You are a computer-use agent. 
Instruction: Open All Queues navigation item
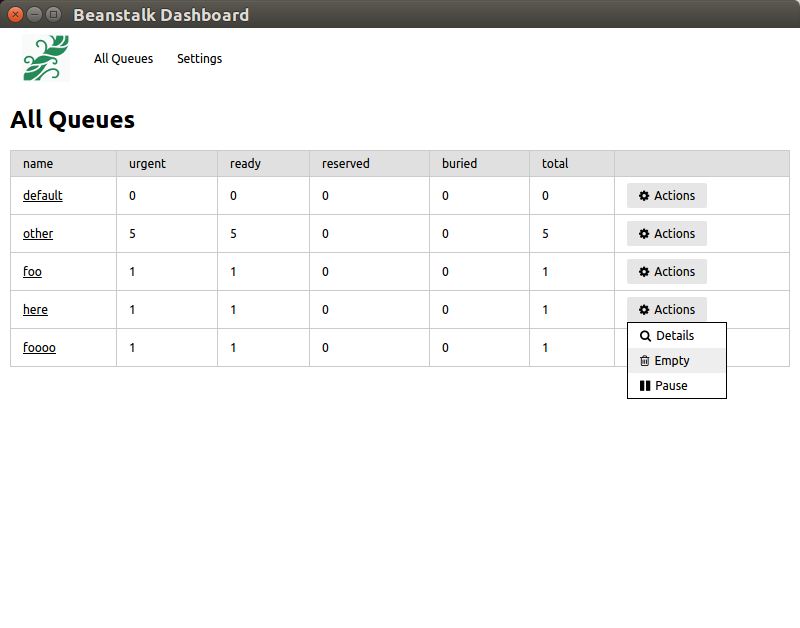tap(123, 59)
